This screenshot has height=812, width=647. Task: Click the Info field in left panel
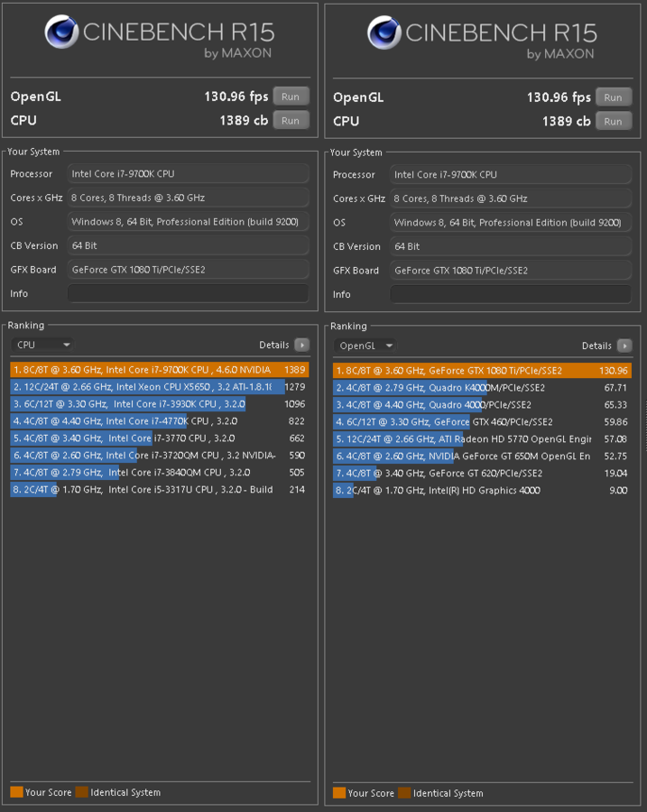pos(188,293)
